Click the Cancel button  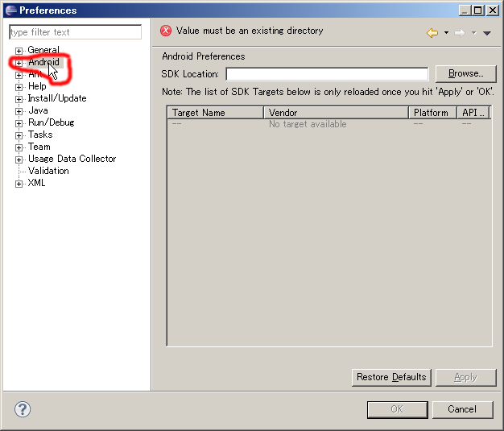(x=462, y=409)
